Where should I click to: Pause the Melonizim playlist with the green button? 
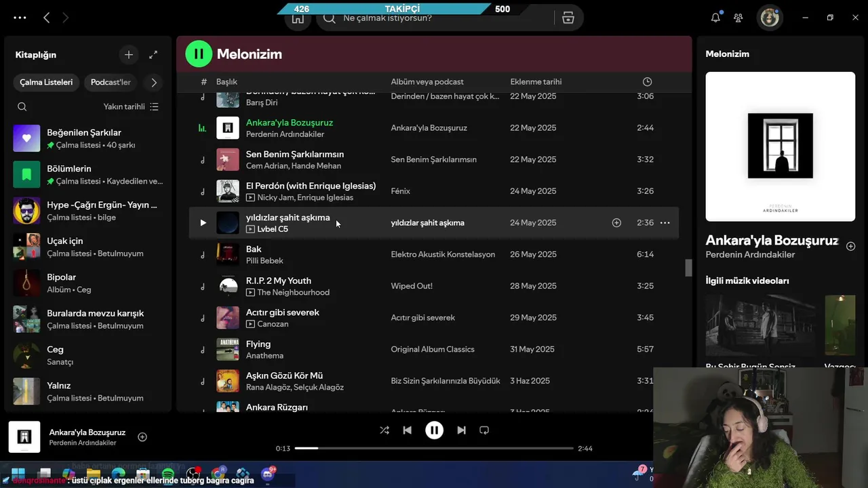(x=199, y=54)
